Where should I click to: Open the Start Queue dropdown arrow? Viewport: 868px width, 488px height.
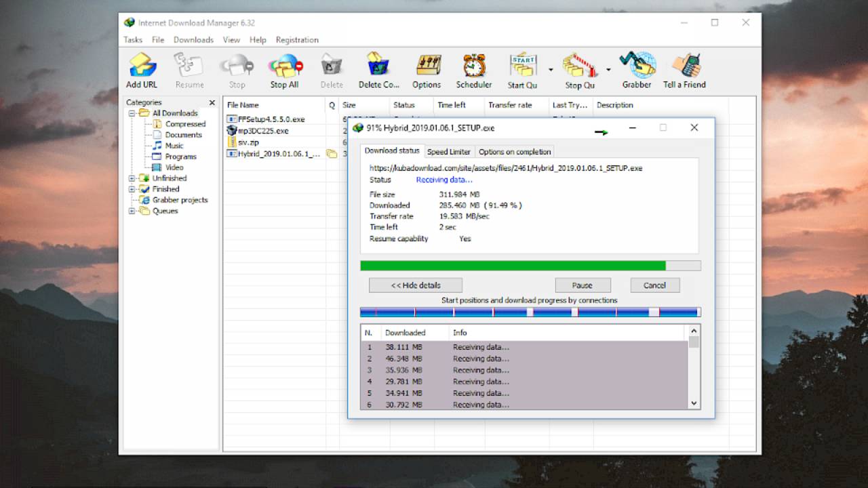click(x=551, y=70)
